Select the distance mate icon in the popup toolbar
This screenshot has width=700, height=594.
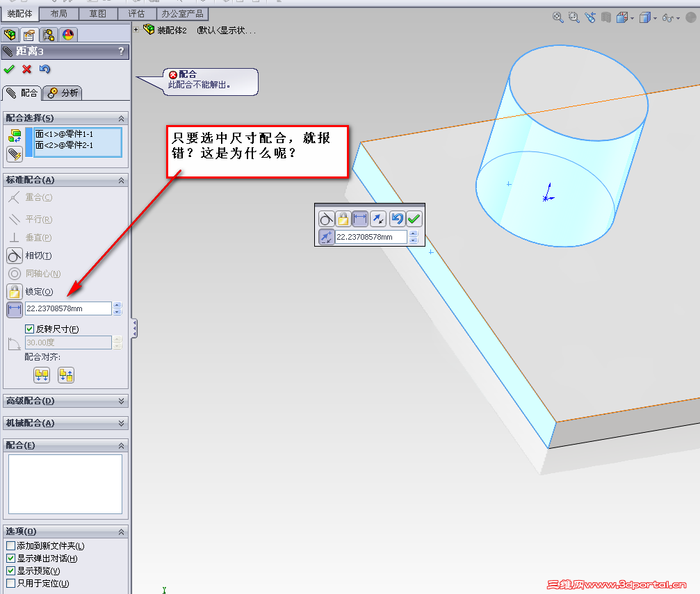tap(360, 218)
